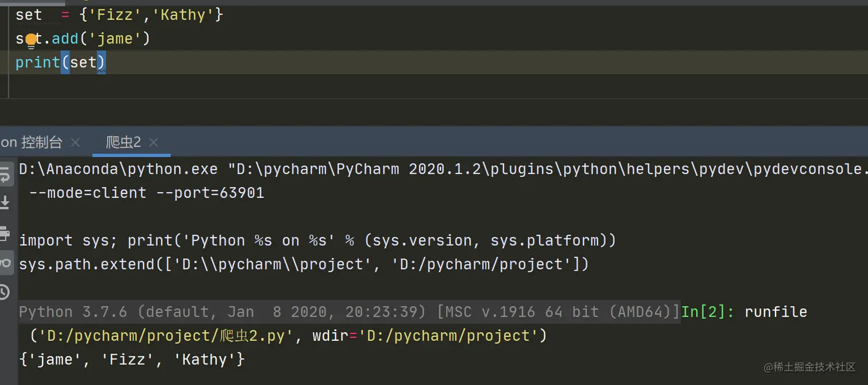
Task: Click the print(set) code line
Action: 61,62
